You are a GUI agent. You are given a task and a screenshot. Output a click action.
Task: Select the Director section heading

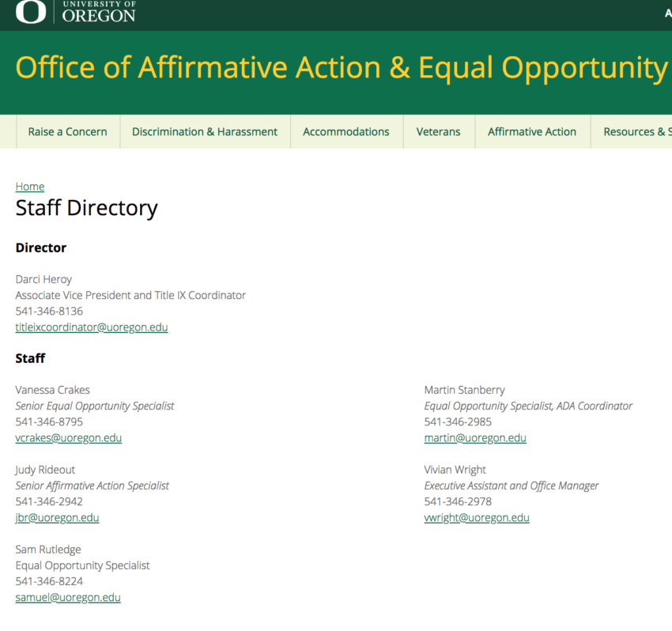[x=41, y=247]
